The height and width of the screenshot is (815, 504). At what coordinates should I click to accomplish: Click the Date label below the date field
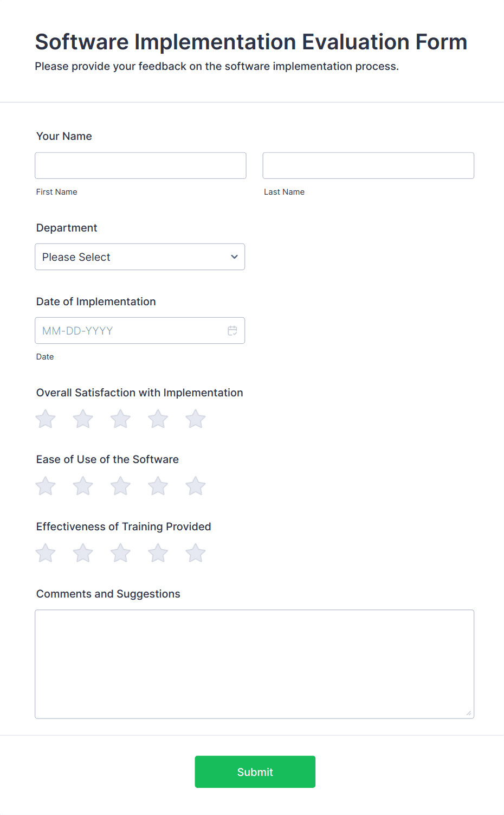point(45,356)
